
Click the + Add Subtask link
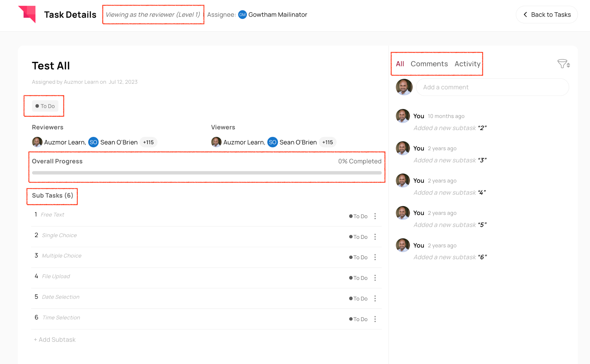click(55, 340)
